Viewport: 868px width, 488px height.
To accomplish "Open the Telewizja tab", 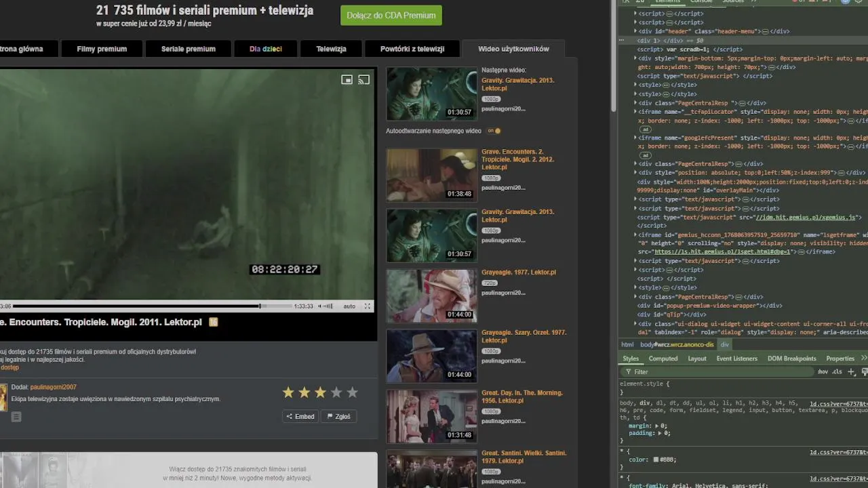I will click(x=331, y=49).
